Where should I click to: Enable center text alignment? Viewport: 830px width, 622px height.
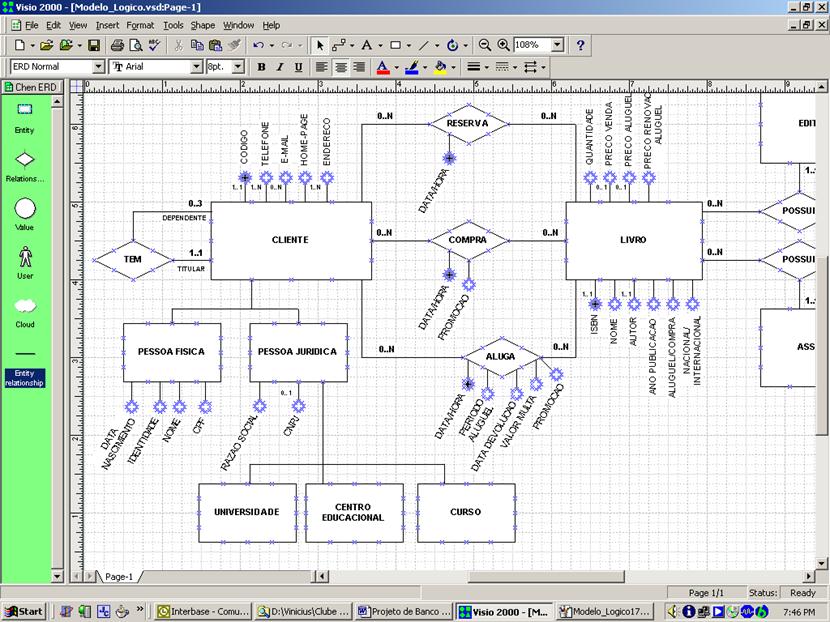coord(341,67)
